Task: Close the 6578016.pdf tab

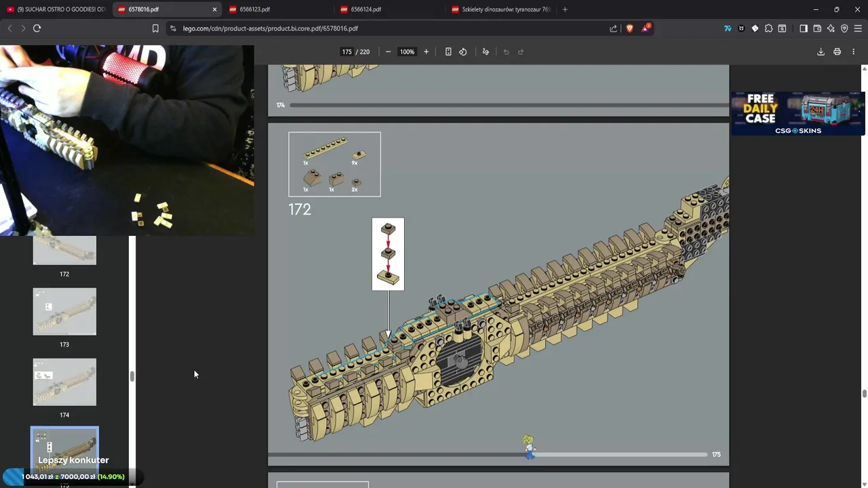Action: (214, 9)
